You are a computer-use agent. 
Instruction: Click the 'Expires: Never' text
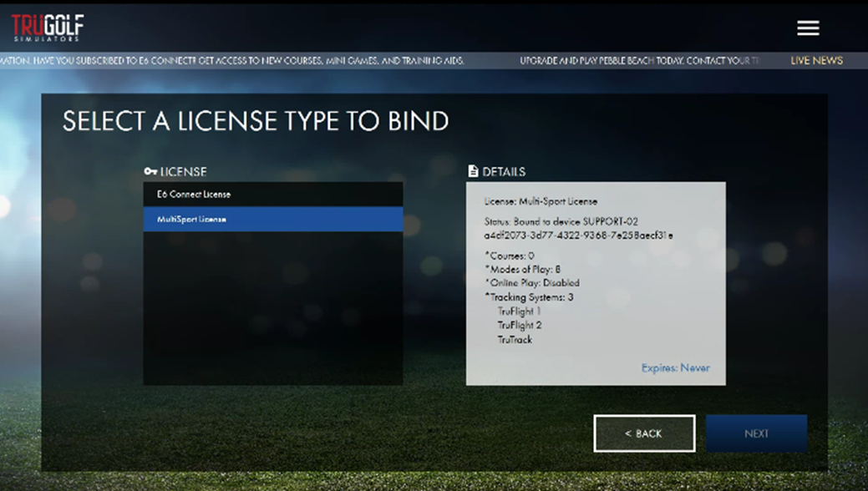tap(675, 367)
